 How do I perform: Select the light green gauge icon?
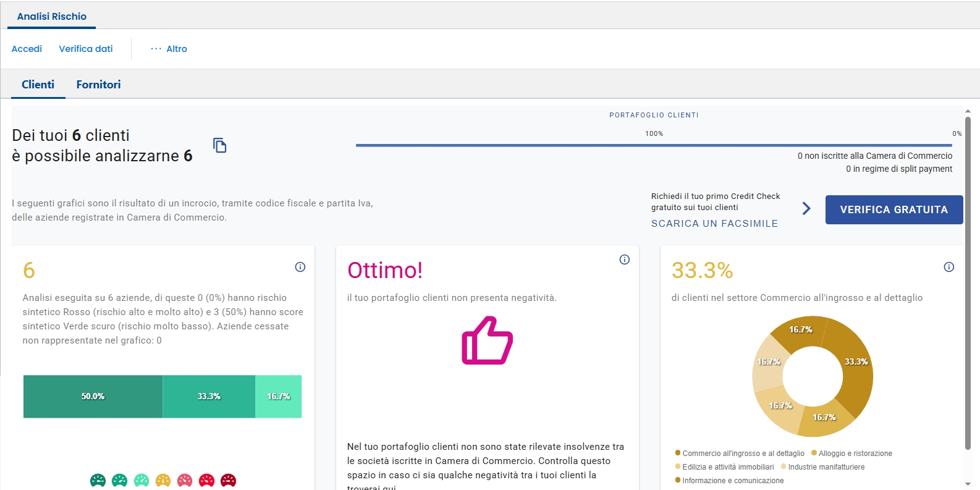(142, 480)
